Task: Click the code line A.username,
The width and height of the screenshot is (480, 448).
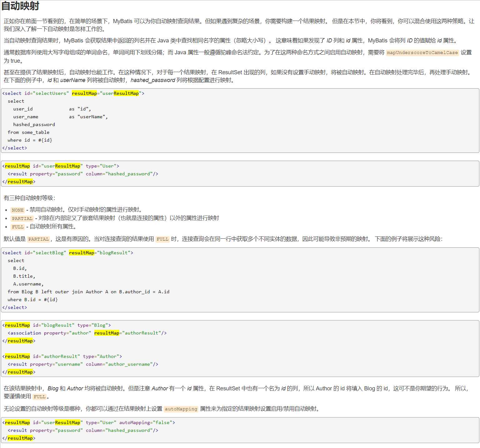Action: coord(28,284)
